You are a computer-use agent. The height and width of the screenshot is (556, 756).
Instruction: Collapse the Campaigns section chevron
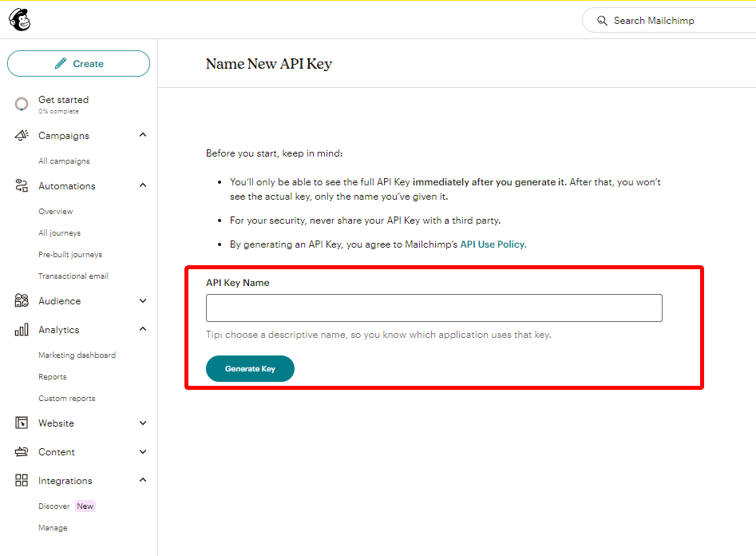(143, 135)
